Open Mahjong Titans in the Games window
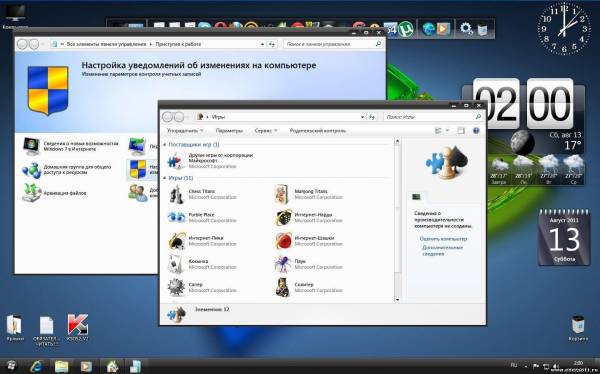This screenshot has width=600, height=374. click(x=308, y=194)
